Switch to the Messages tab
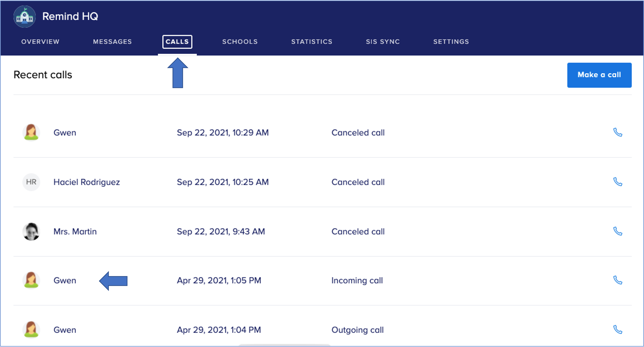Image resolution: width=644 pixels, height=347 pixels. 112,42
